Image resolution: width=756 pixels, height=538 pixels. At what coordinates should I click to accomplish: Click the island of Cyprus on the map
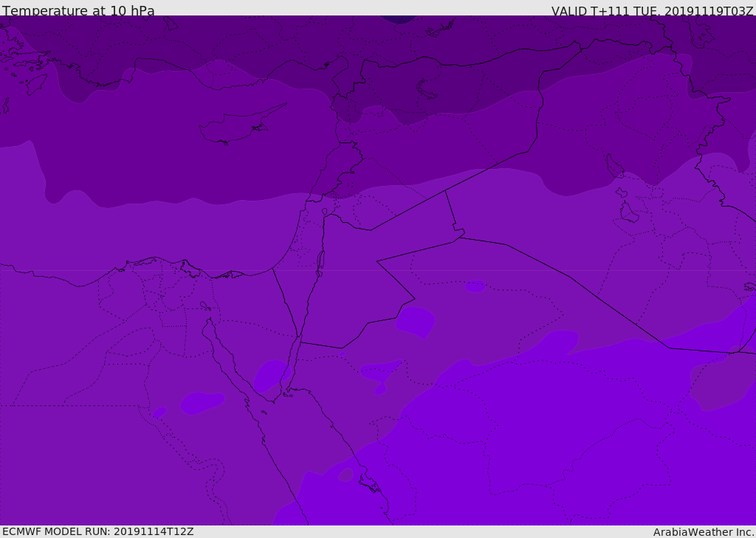[241, 125]
